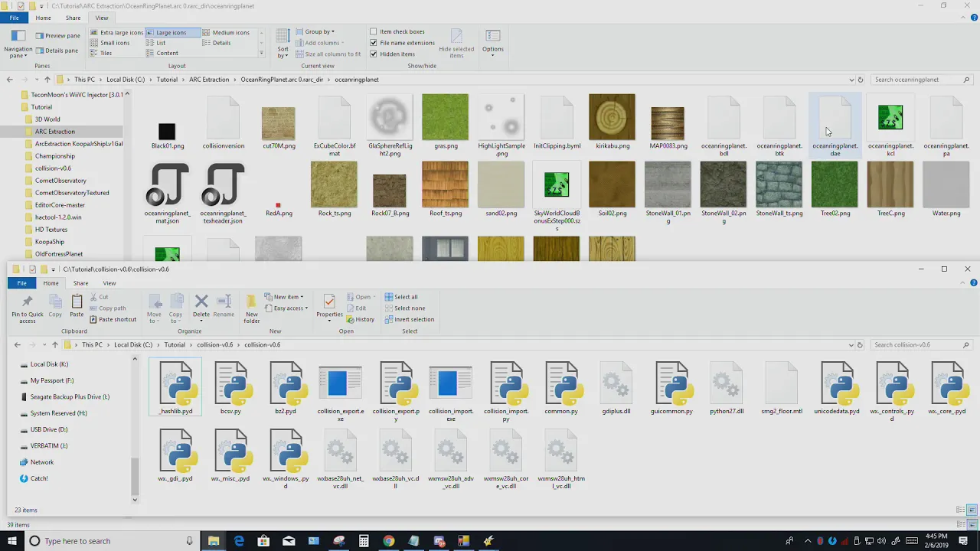Open the Delete dropdown in Organize group
Image resolution: width=980 pixels, height=551 pixels.
201,320
